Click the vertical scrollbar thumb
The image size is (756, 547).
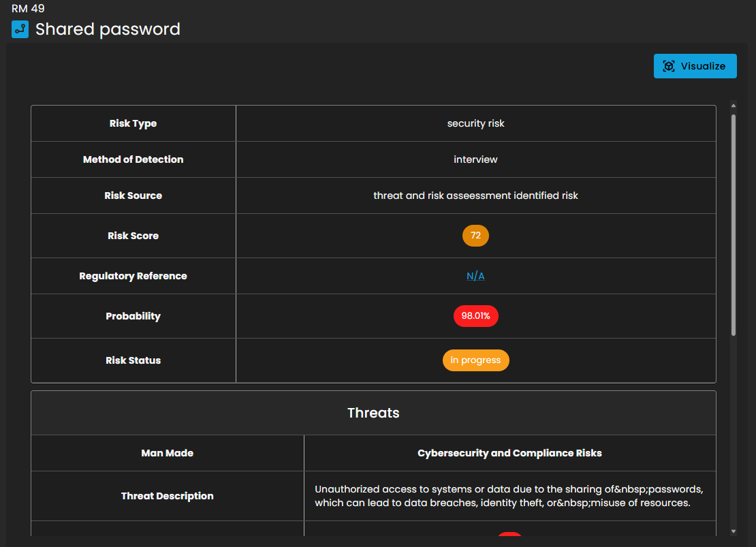(734, 225)
